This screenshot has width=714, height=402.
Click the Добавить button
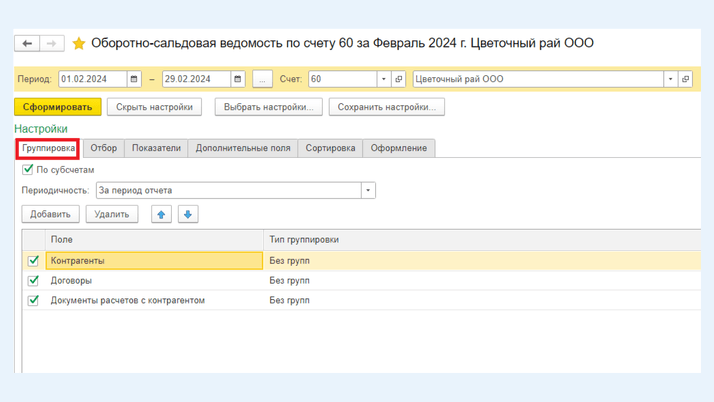pyautogui.click(x=51, y=214)
